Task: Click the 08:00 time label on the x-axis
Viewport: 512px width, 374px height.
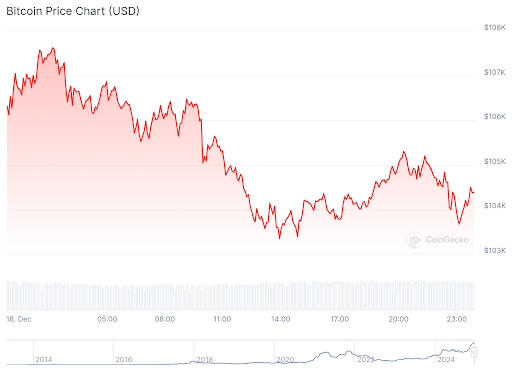Action: pos(165,319)
